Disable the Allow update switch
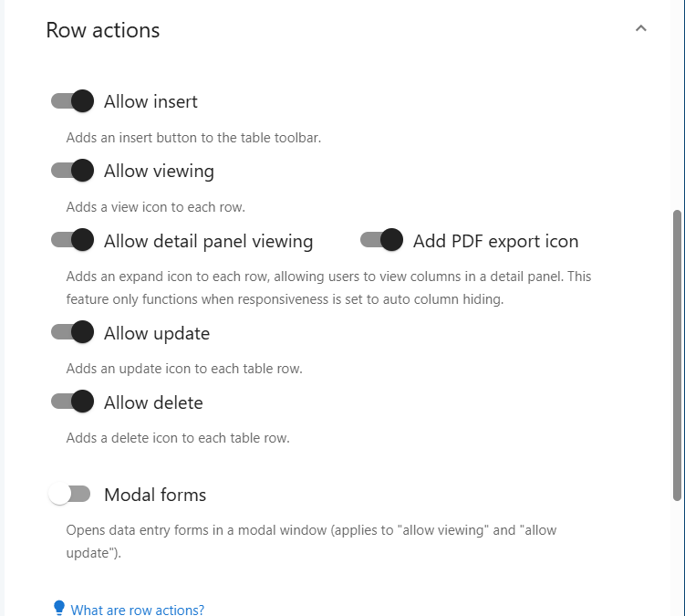685x616 pixels. (x=72, y=332)
